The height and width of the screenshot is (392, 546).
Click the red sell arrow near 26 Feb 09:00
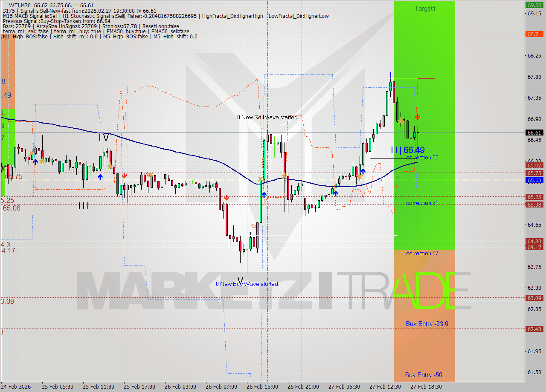click(x=227, y=197)
